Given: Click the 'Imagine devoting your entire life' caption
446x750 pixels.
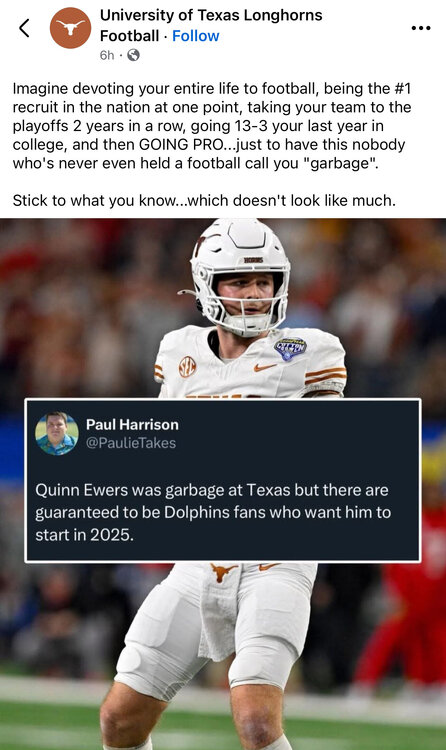Looking at the screenshot, I should tap(212, 126).
